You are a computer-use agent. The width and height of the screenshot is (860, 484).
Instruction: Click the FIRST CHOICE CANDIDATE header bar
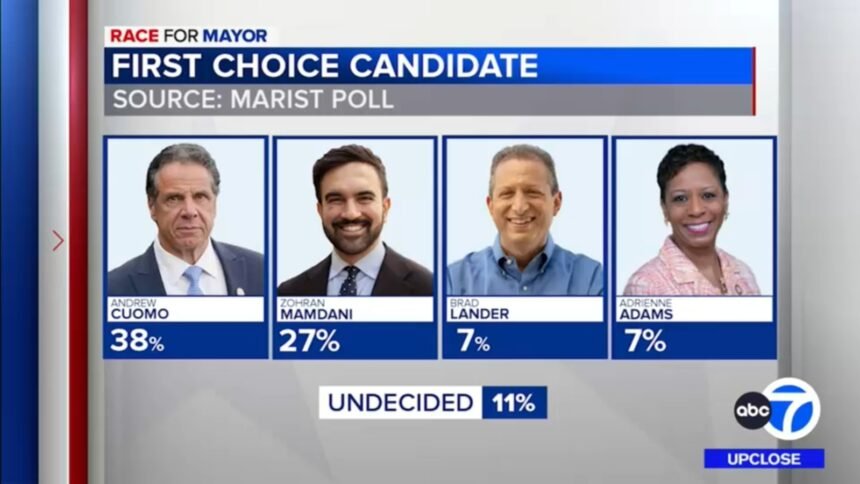click(x=429, y=66)
